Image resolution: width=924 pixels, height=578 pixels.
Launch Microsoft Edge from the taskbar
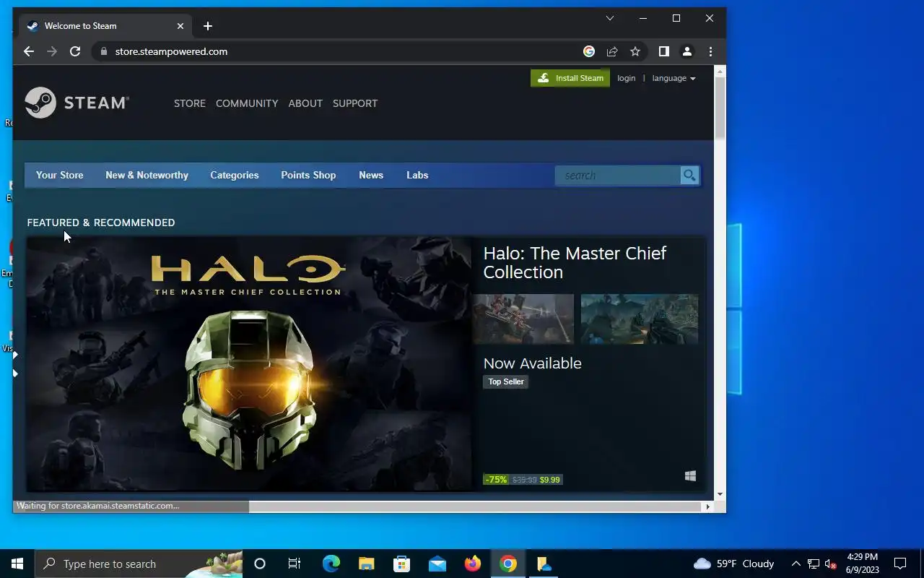pos(331,564)
